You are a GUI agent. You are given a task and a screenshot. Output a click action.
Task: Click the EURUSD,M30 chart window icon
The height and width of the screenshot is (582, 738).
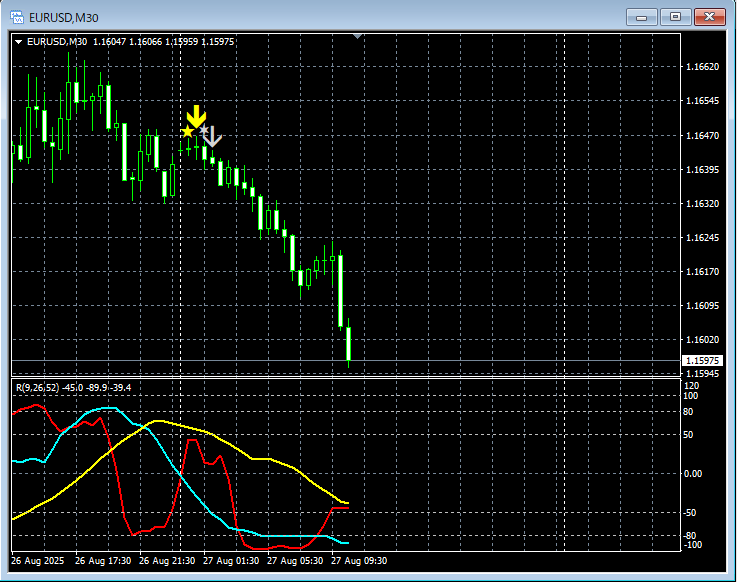point(17,17)
